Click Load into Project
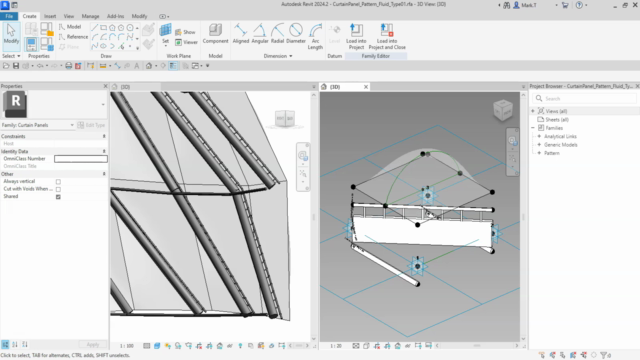This screenshot has height=360, width=640. point(356,37)
